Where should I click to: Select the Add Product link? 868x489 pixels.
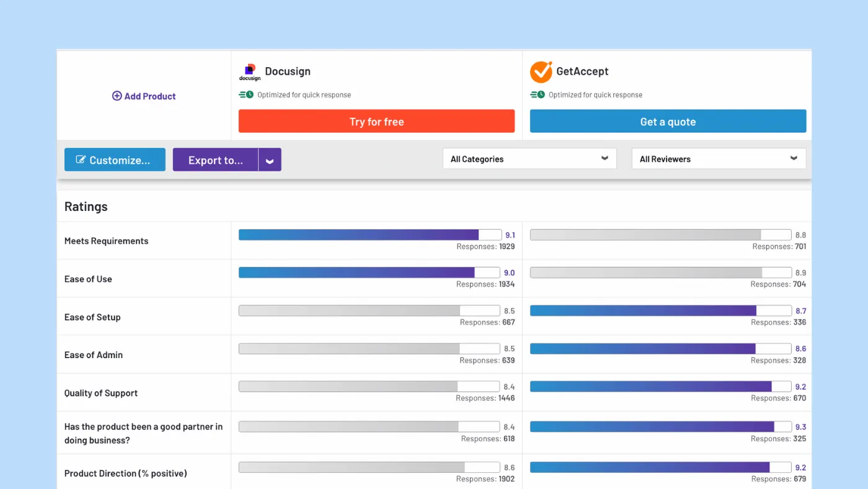click(x=144, y=96)
